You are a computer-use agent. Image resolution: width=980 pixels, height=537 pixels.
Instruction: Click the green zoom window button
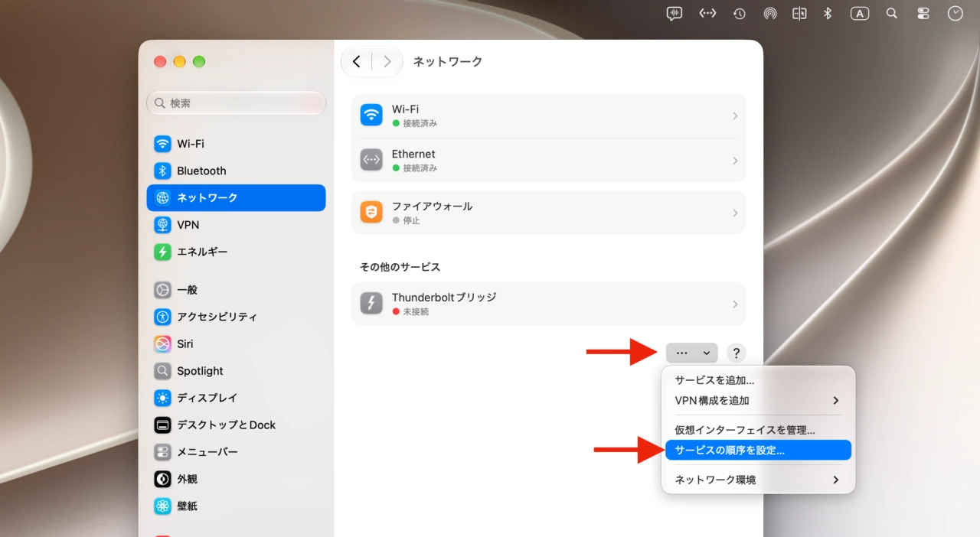coord(199,61)
